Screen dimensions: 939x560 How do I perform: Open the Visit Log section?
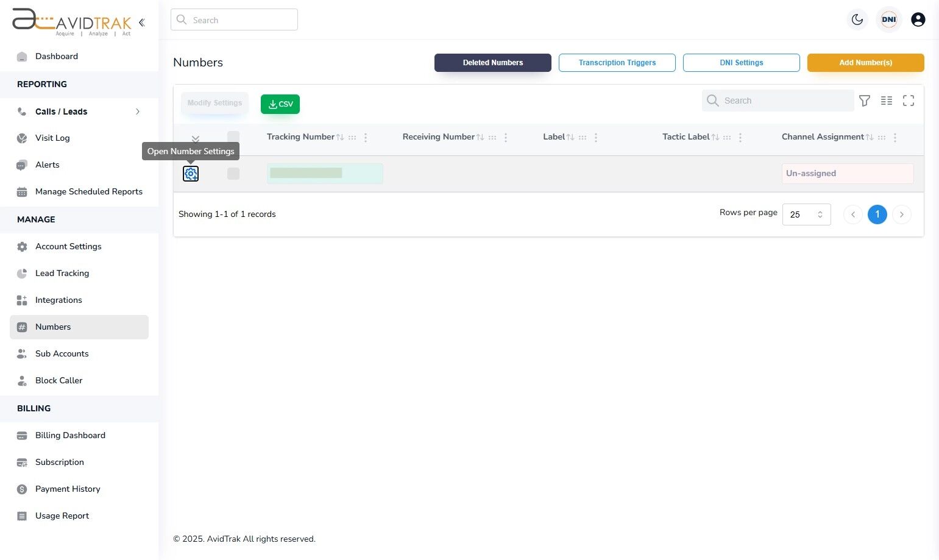coord(52,138)
